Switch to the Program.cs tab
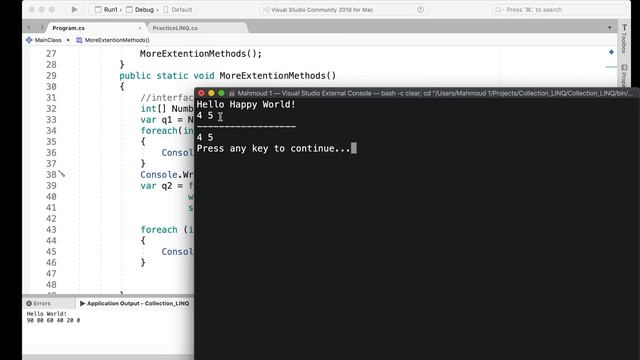 69,28
